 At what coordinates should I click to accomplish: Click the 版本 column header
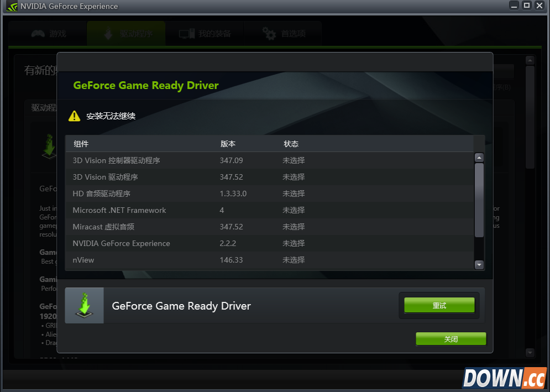228,144
